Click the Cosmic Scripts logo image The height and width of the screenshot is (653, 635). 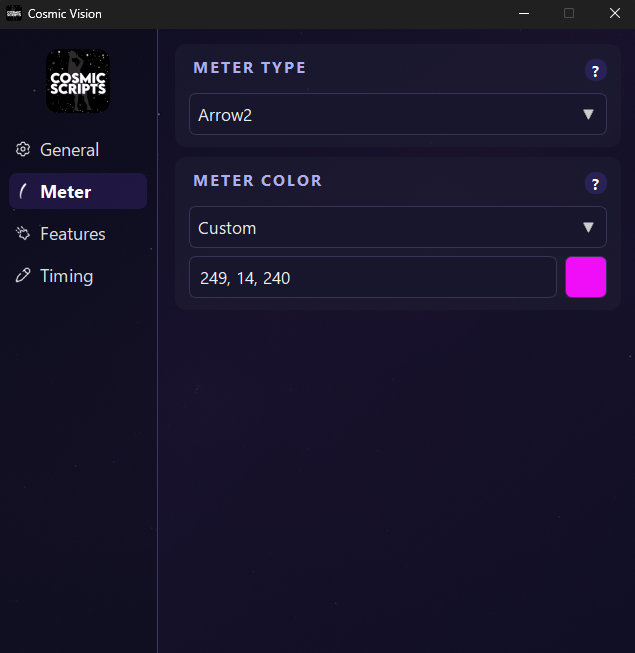[78, 82]
